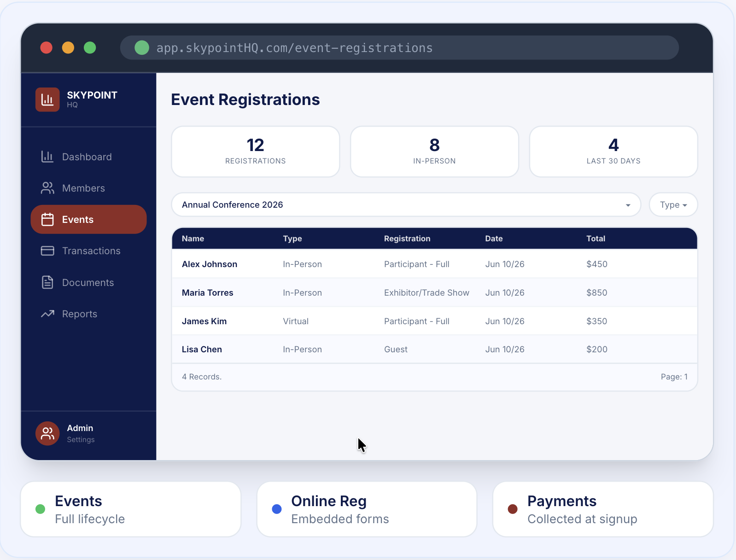Open the Annual Conference 2026 event dropdown

point(406,204)
